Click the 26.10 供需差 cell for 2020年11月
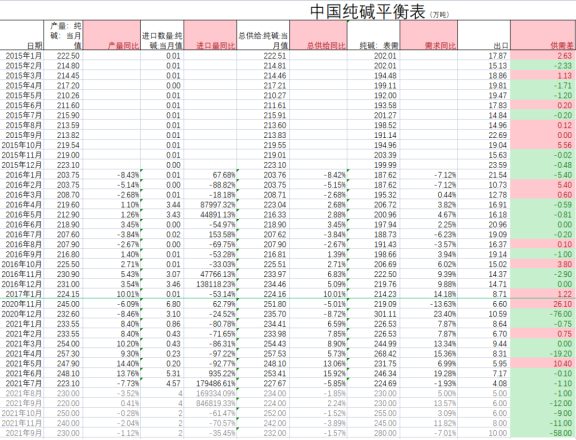The width and height of the screenshot is (576, 440). [543, 304]
